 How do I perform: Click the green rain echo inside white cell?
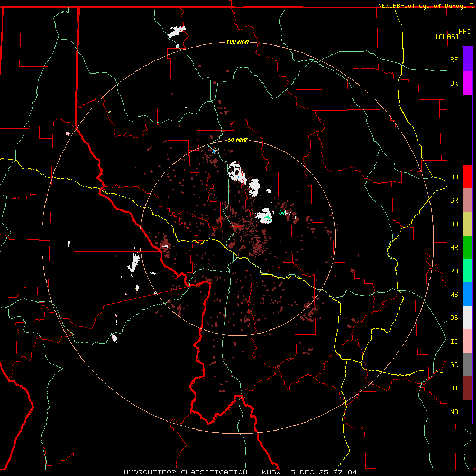pos(268,217)
